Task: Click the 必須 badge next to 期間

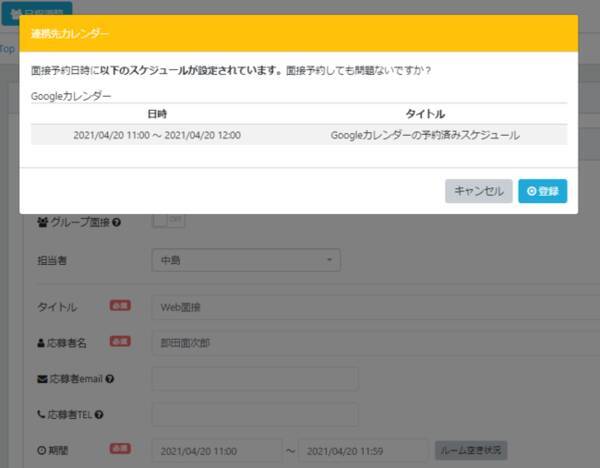Action: tap(120, 448)
